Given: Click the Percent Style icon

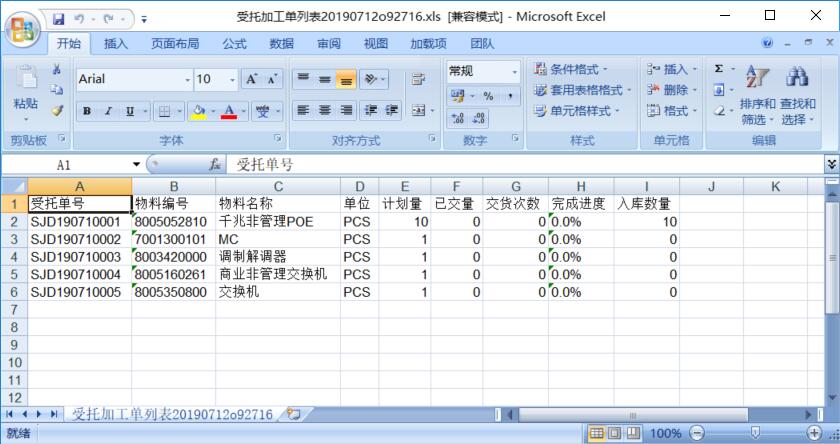Looking at the screenshot, I should pyautogui.click(x=488, y=96).
